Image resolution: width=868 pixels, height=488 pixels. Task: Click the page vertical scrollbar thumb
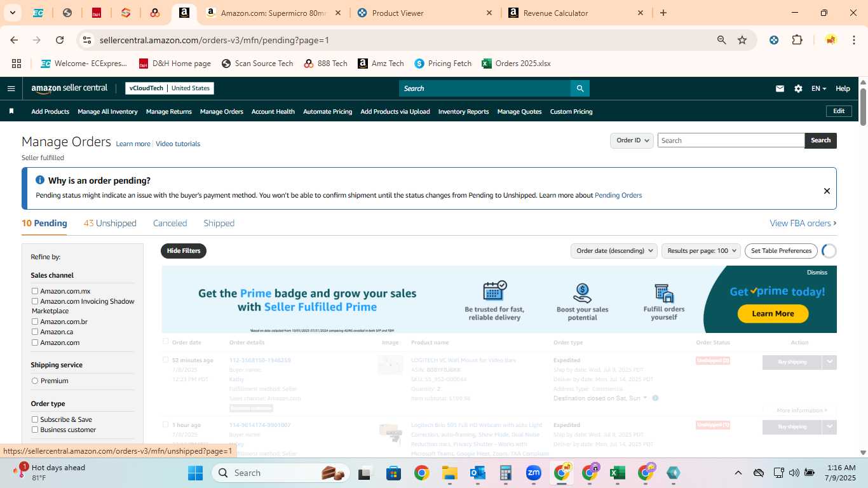click(x=863, y=107)
